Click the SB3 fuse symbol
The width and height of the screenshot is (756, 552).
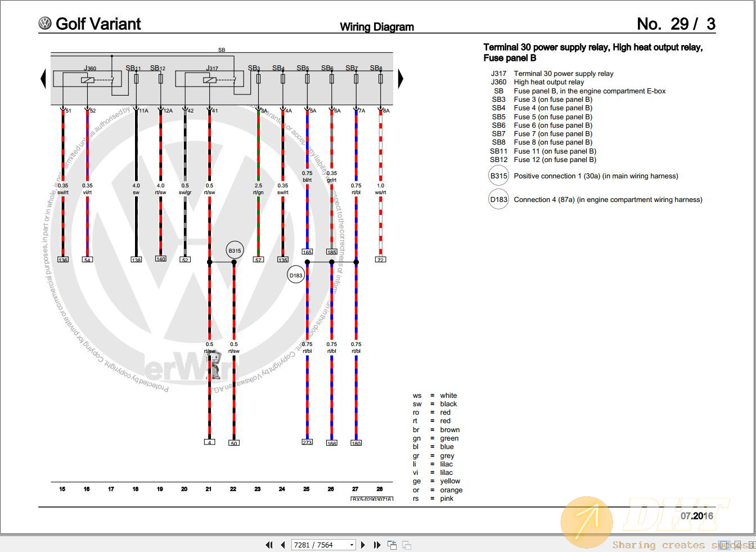tap(258, 79)
